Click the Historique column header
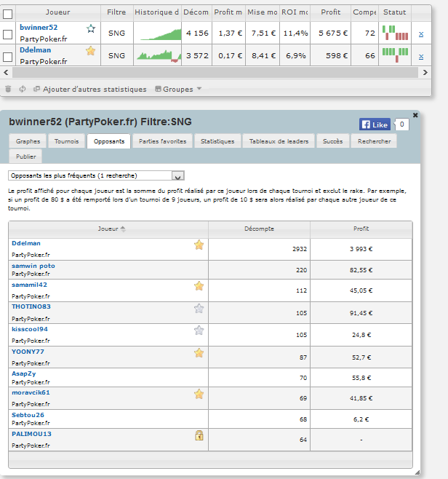 tap(157, 12)
